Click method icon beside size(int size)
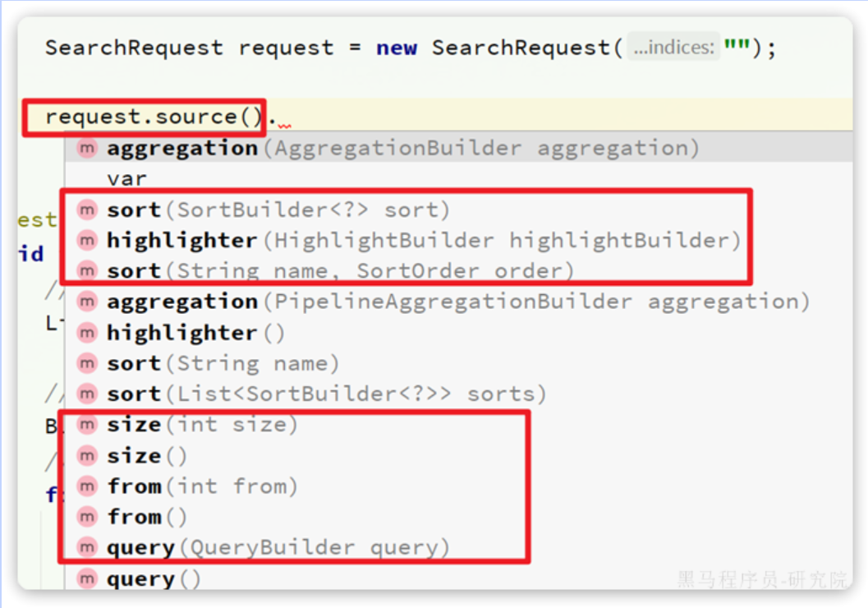Viewport: 868px width, 608px height. click(86, 425)
